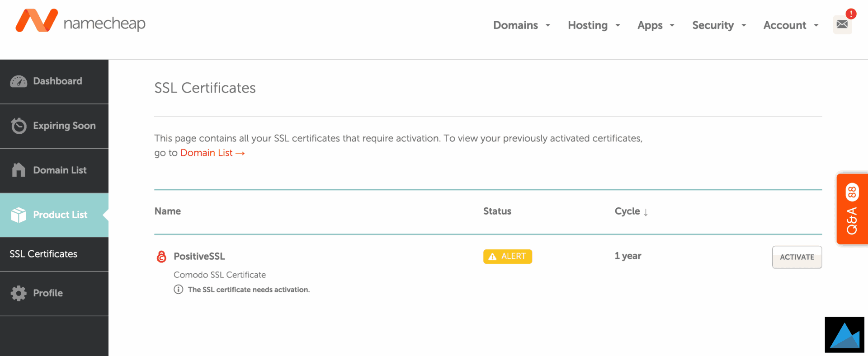This screenshot has width=868, height=356.
Task: Click the Expiring Soon clock icon
Action: point(19,126)
